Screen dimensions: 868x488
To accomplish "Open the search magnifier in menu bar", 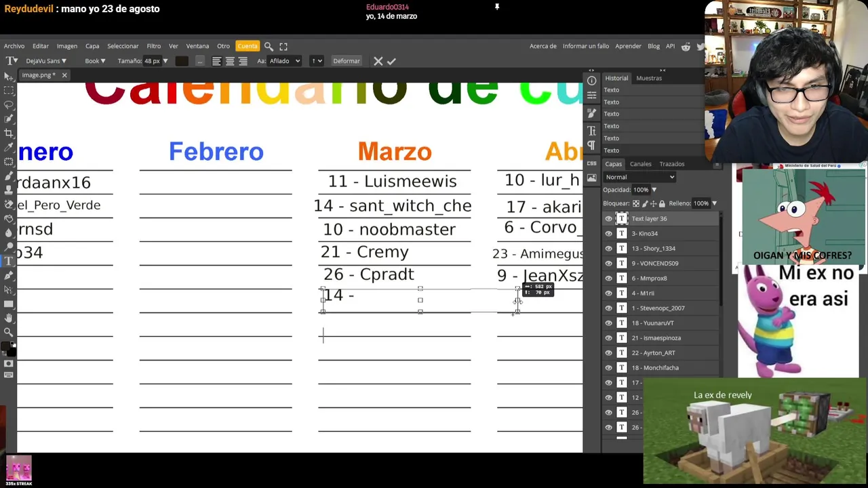I will pos(269,46).
